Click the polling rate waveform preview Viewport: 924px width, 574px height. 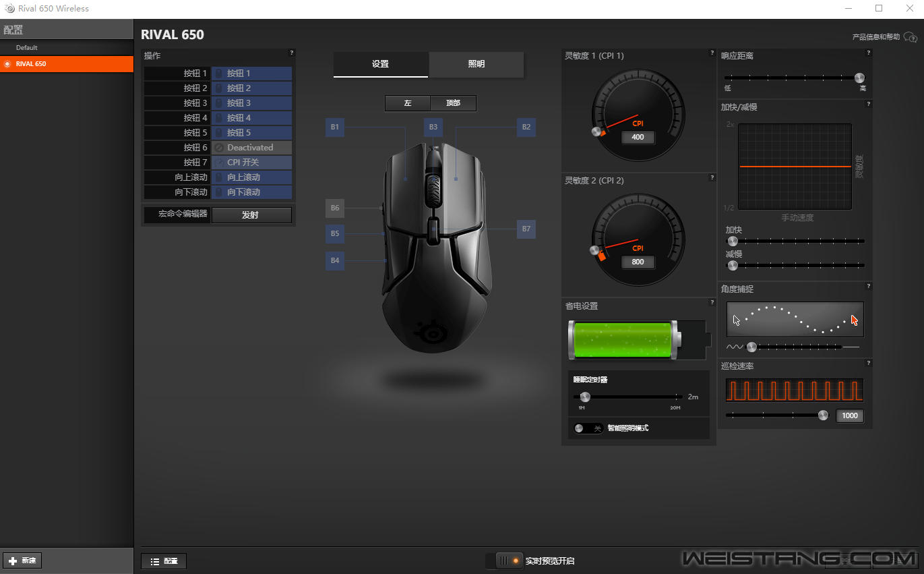pyautogui.click(x=795, y=390)
